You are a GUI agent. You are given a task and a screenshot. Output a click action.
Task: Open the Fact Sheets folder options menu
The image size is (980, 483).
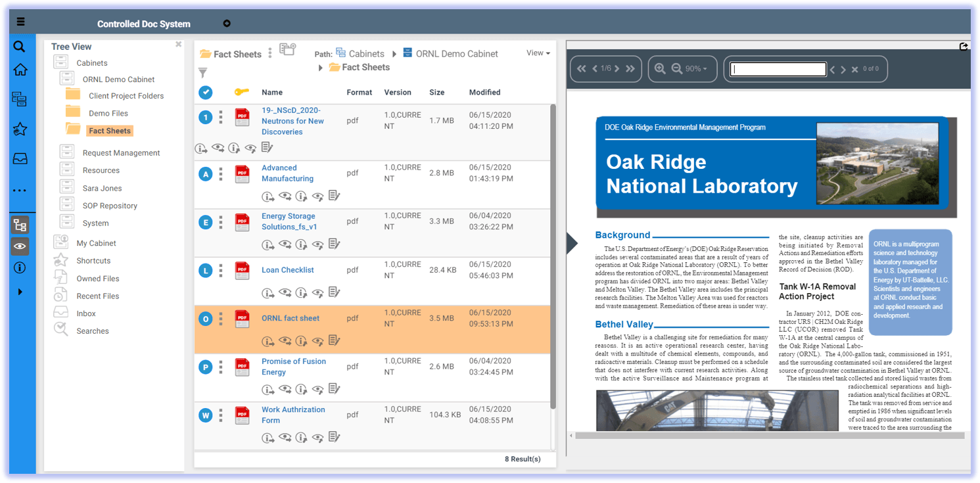coord(269,53)
